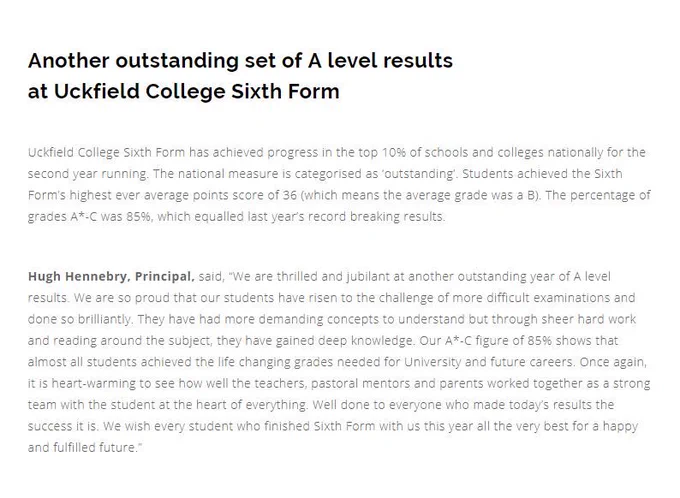Click the closing words 'and fulfilled future.'
Image resolution: width=680 pixels, height=498 pixels.
click(85, 447)
